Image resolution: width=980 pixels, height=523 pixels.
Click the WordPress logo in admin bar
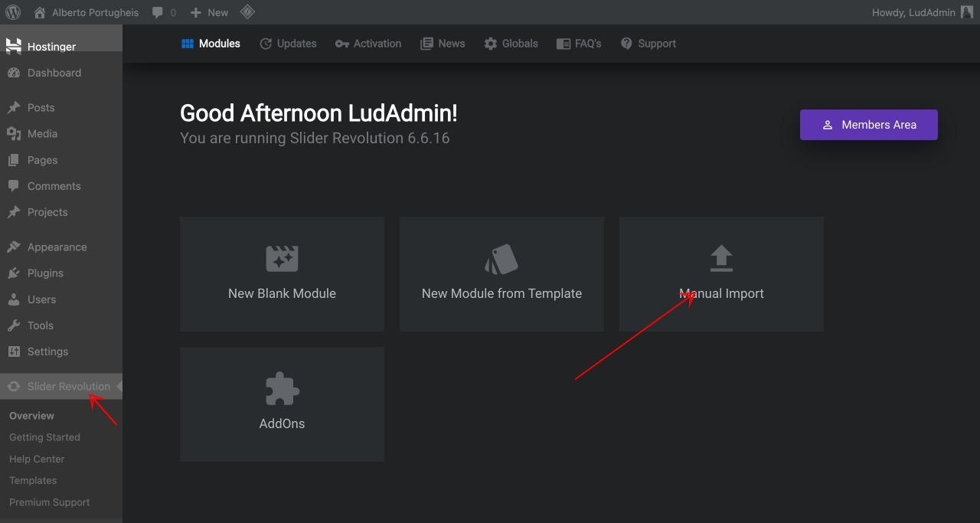13,12
